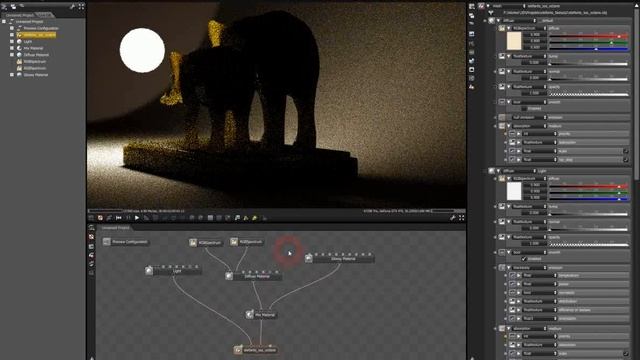Image resolution: width=640 pixels, height=360 pixels.
Task: Click the node inspector vertical scrollbar
Action: pos(637,94)
